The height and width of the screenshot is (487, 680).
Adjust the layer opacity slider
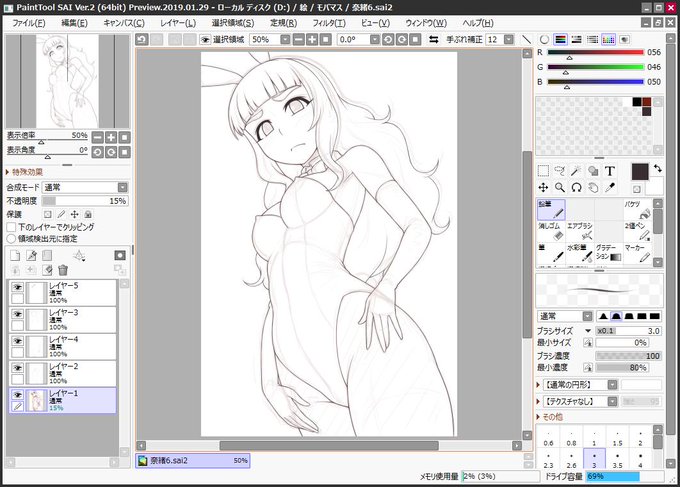85,201
